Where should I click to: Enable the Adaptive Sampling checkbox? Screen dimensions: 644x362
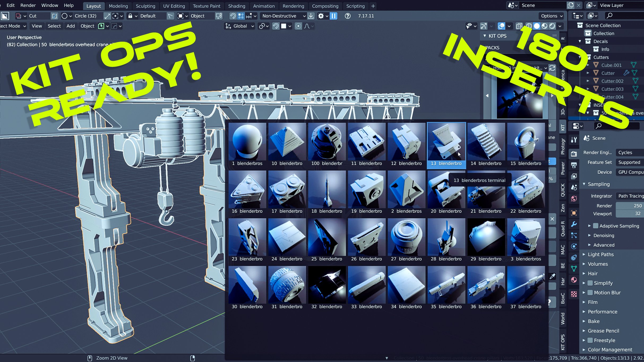pyautogui.click(x=596, y=226)
